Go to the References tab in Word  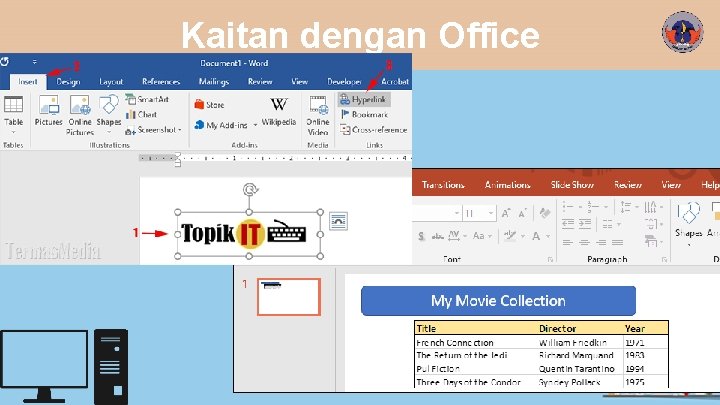(161, 82)
